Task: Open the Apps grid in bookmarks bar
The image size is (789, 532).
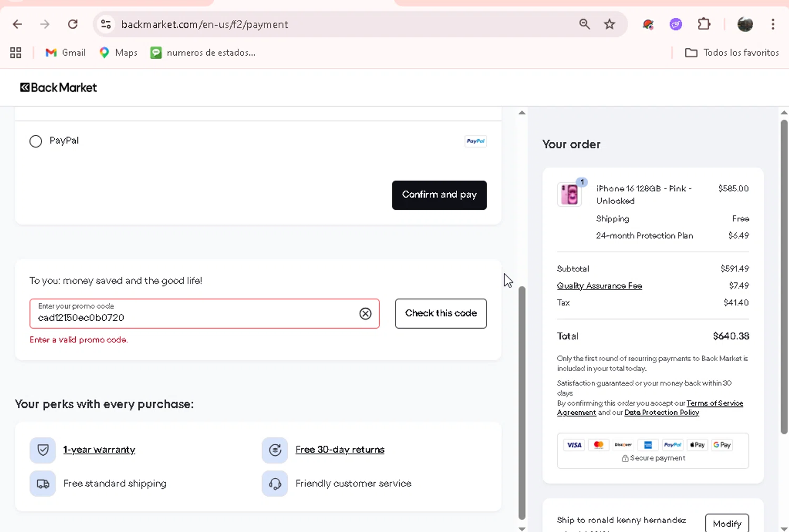Action: pyautogui.click(x=16, y=53)
